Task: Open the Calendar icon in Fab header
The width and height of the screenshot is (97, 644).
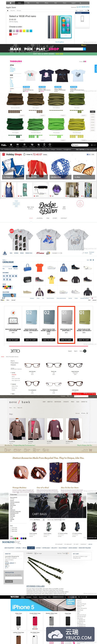Action: pyautogui.click(x=24, y=145)
